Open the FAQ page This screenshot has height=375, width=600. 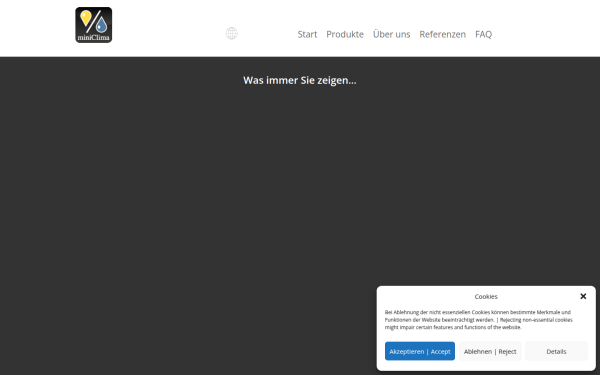[483, 34]
